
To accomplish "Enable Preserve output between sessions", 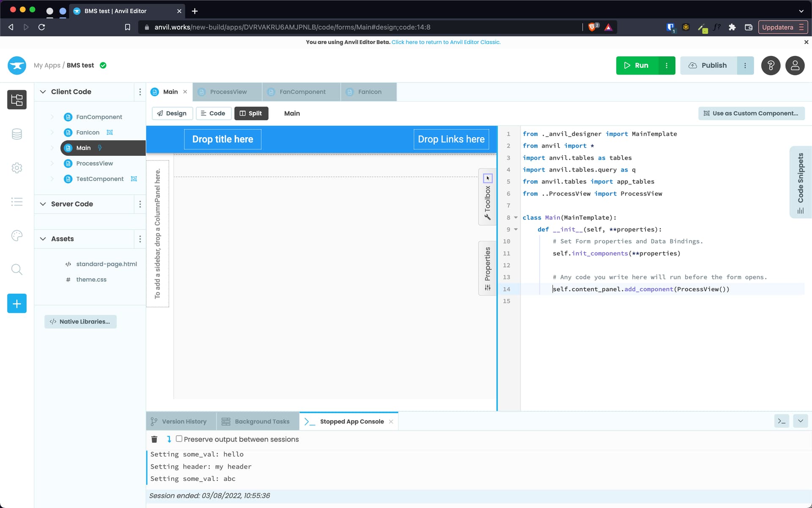I will [x=179, y=439].
